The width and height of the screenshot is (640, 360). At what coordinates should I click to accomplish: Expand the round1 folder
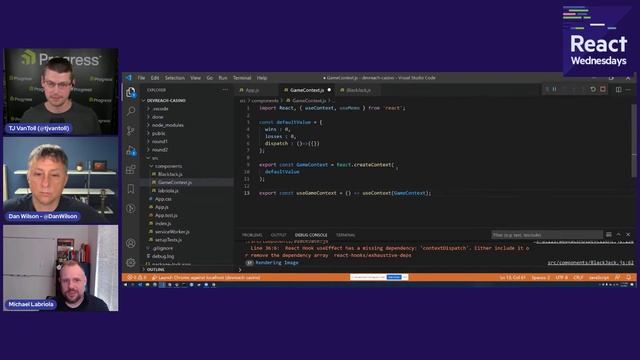point(186,141)
